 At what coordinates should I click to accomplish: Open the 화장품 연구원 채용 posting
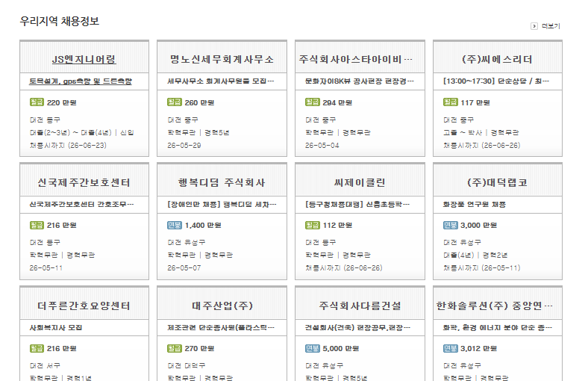(475, 204)
